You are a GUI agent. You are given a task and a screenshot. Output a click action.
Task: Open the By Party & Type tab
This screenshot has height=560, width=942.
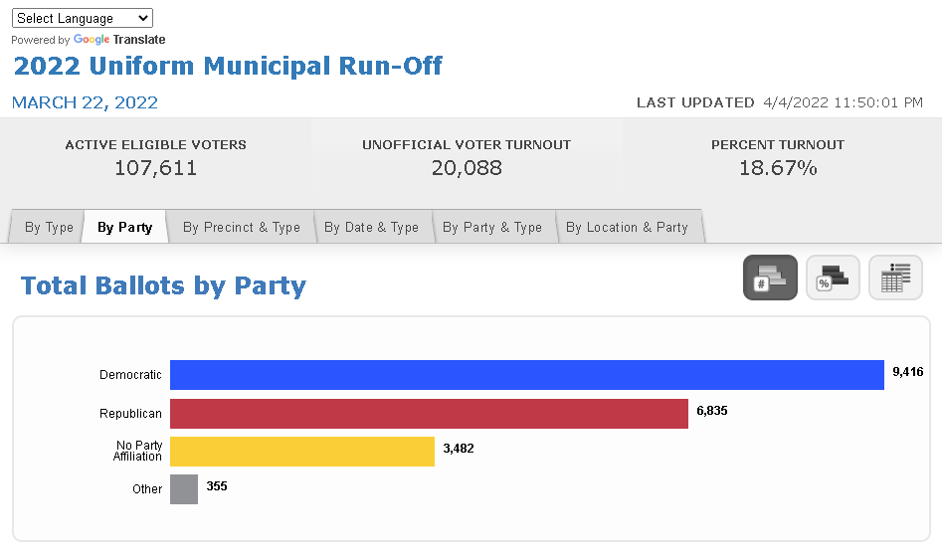pos(492,227)
